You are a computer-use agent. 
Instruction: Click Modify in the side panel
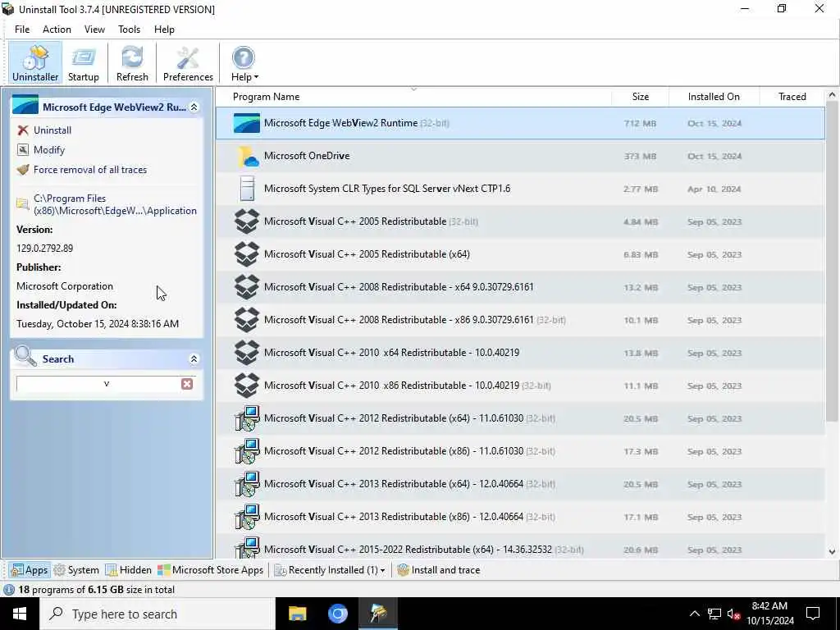point(48,150)
